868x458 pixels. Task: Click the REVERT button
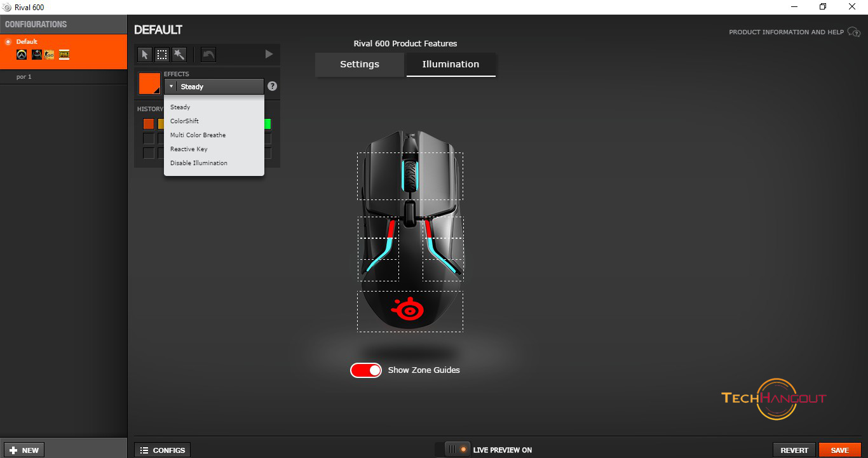tap(794, 450)
